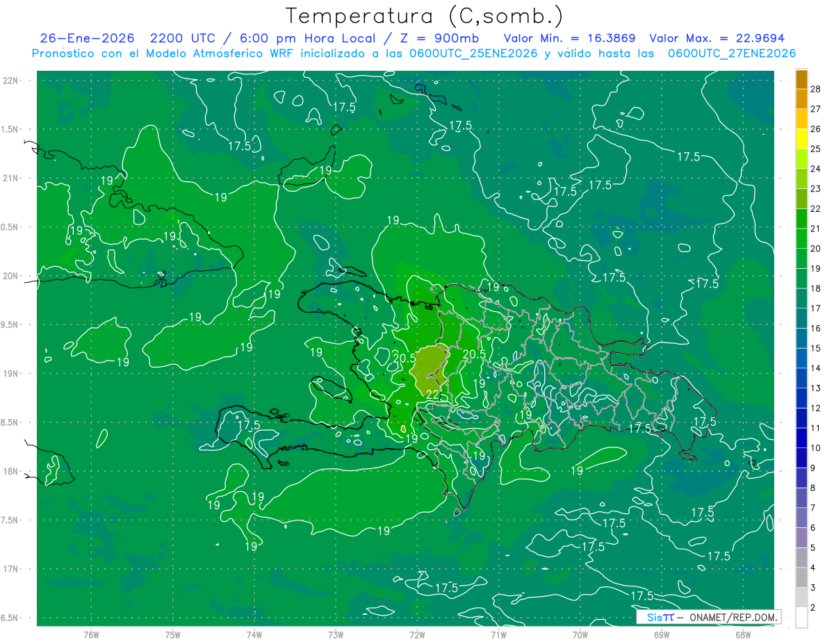The height and width of the screenshot is (644, 834).
Task: Click the '75W' longitude axis label
Action: [x=172, y=634]
